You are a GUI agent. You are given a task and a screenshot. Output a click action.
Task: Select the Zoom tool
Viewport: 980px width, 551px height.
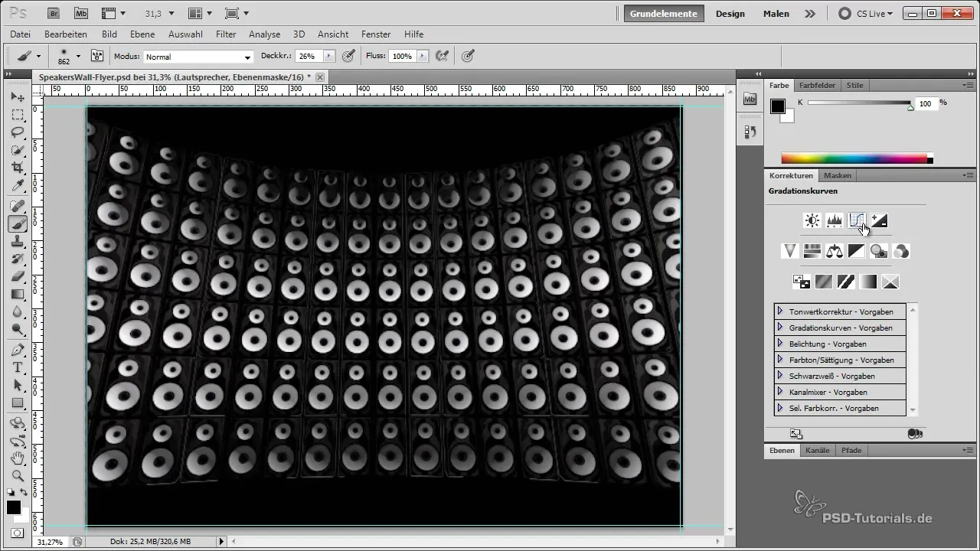click(18, 476)
